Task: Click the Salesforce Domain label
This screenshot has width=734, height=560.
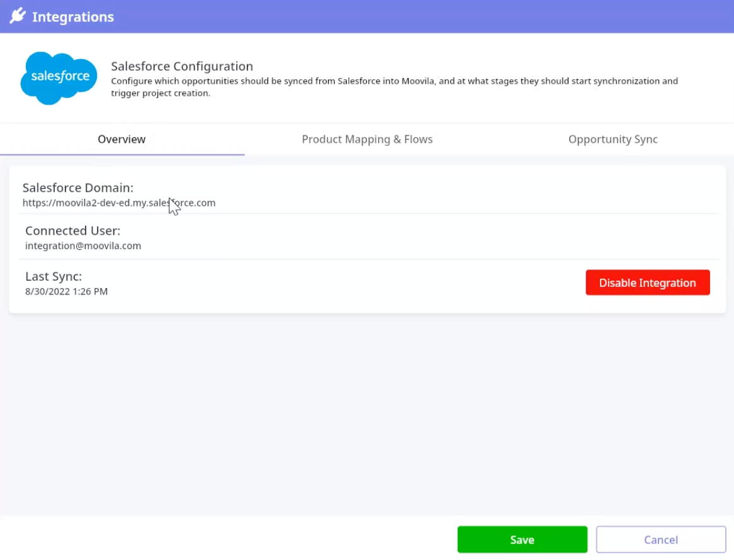Action: [78, 188]
